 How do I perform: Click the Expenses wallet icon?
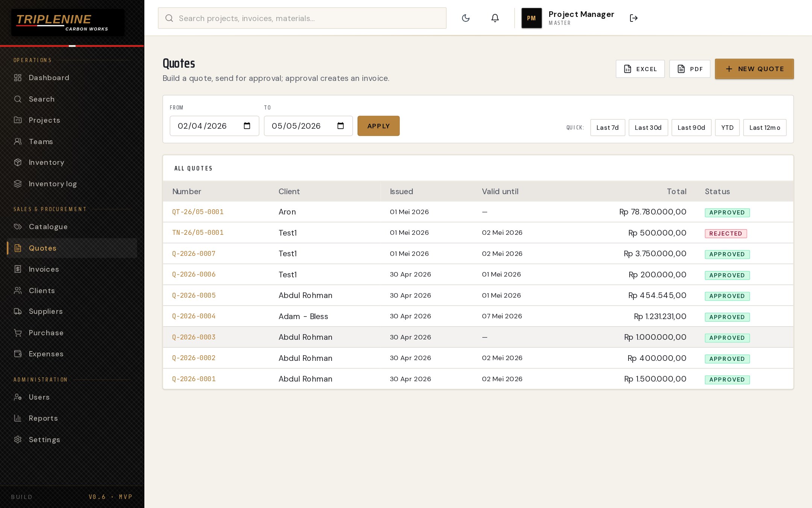[18, 354]
